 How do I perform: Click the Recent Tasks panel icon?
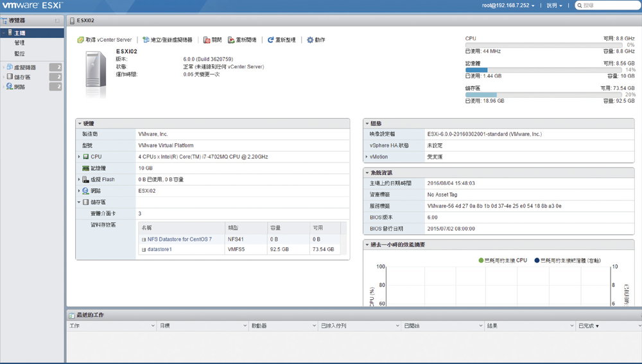72,315
